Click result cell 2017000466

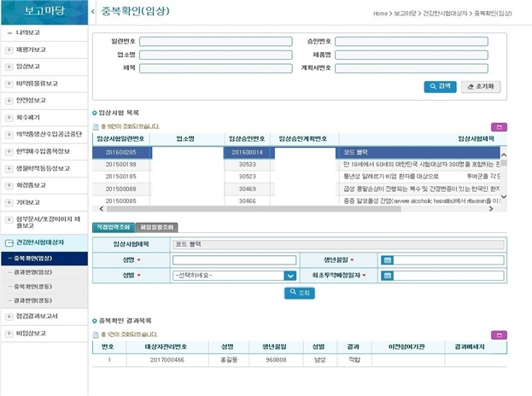pyautogui.click(x=167, y=359)
